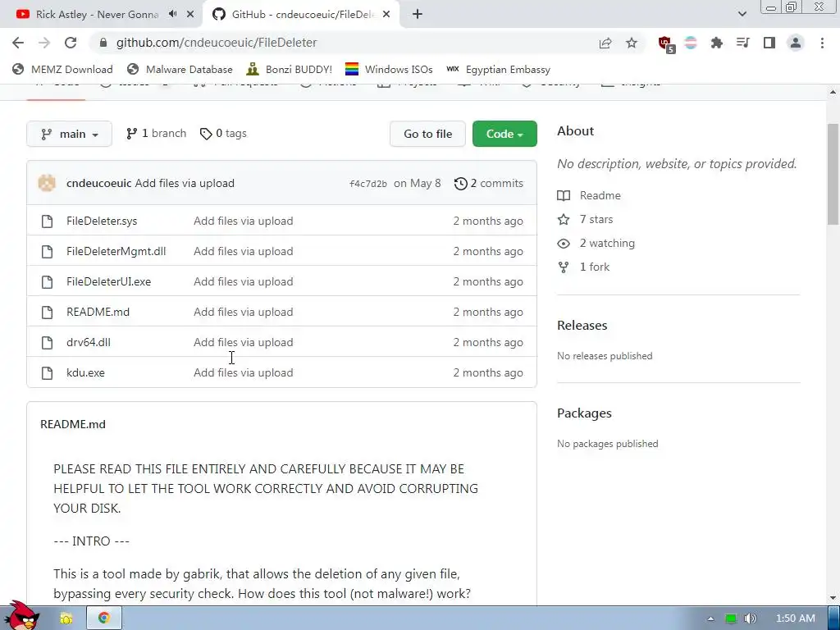Viewport: 840px width, 630px height.
Task: View the 1 fork link
Action: click(x=584, y=267)
